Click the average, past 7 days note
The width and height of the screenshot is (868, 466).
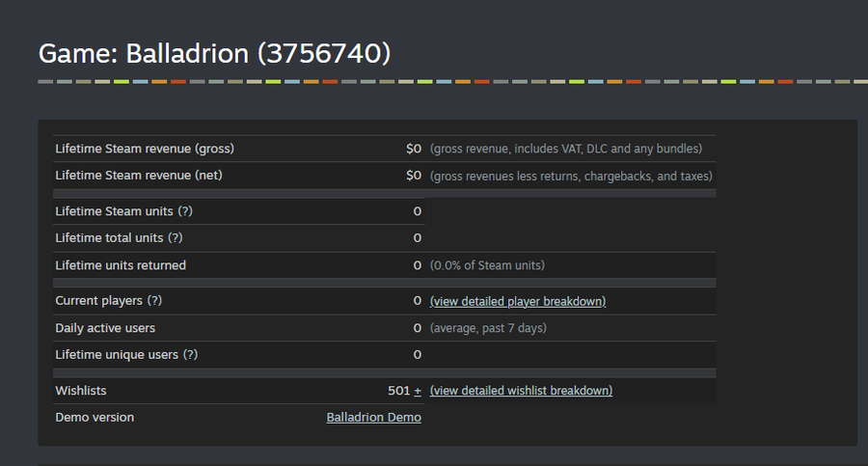[488, 328]
